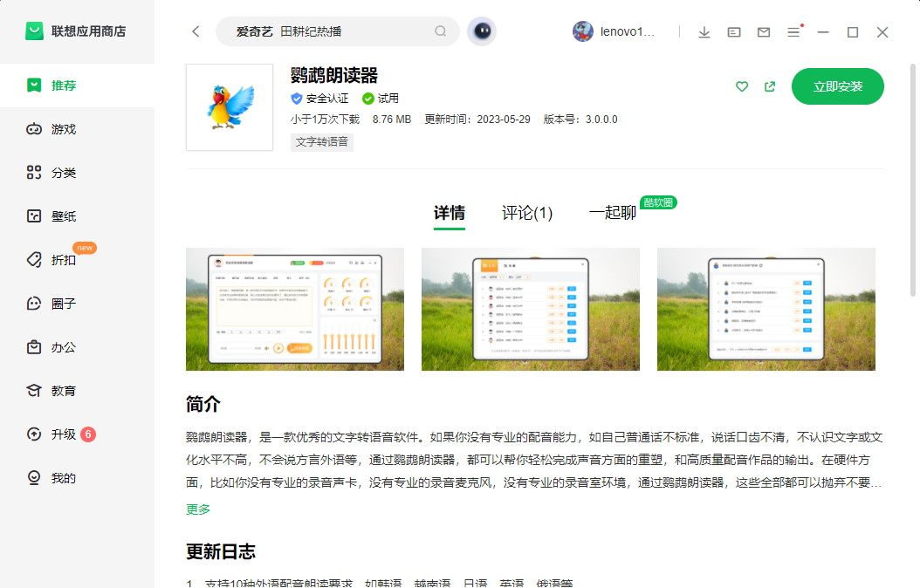The width and height of the screenshot is (920, 588).
Task: Open the robot assistant icon
Action: coord(482,31)
